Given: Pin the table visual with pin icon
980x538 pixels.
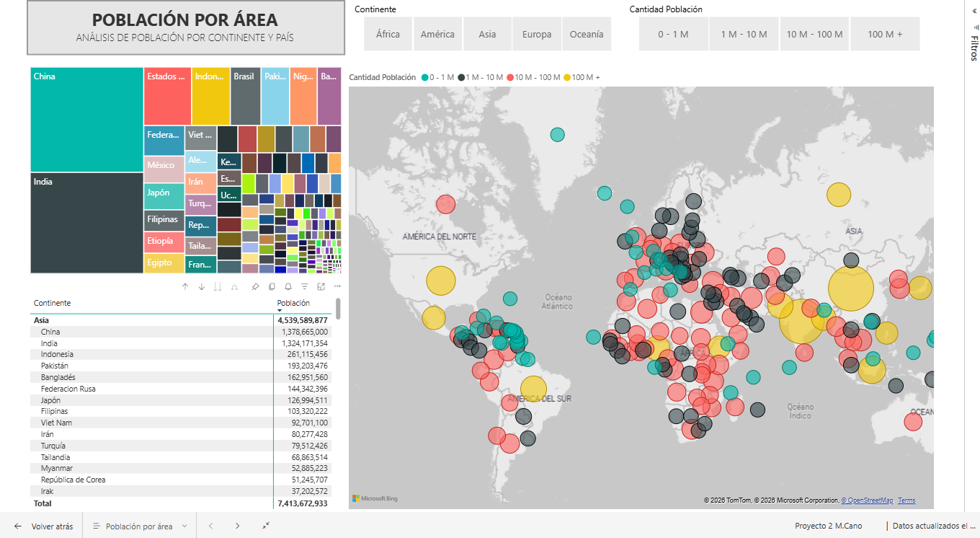Looking at the screenshot, I should [255, 286].
